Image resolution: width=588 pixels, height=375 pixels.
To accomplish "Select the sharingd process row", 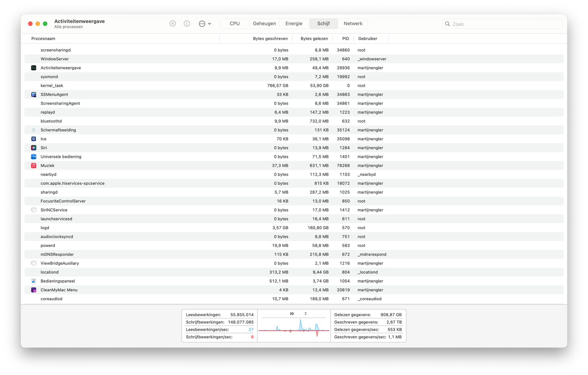I will point(294,192).
